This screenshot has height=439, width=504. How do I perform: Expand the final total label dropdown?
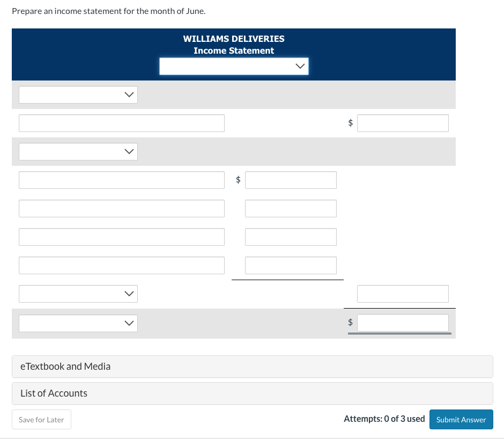(x=78, y=323)
